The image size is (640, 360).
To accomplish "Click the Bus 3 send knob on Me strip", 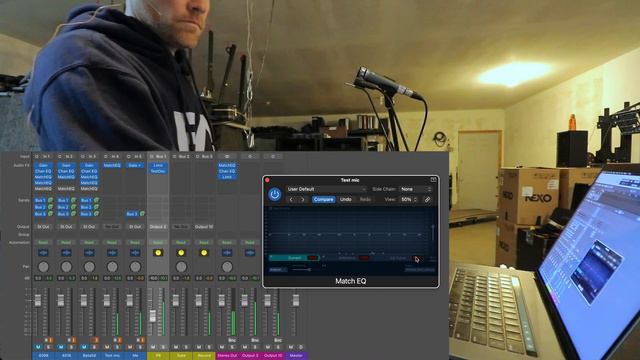I will tap(142, 213).
